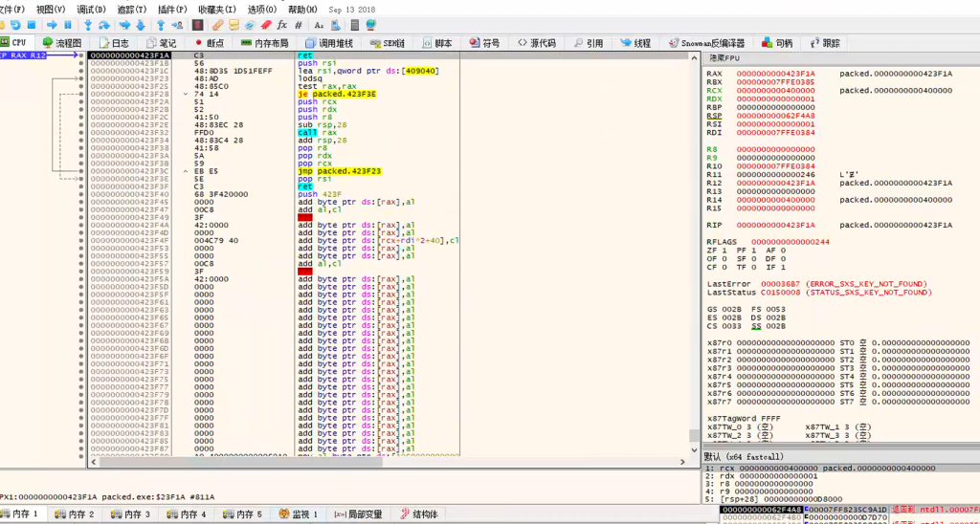Viewport: 980px width, 524px height.
Task: Click the disassembly horizontal scrollbar right arrow
Action: pos(681,462)
